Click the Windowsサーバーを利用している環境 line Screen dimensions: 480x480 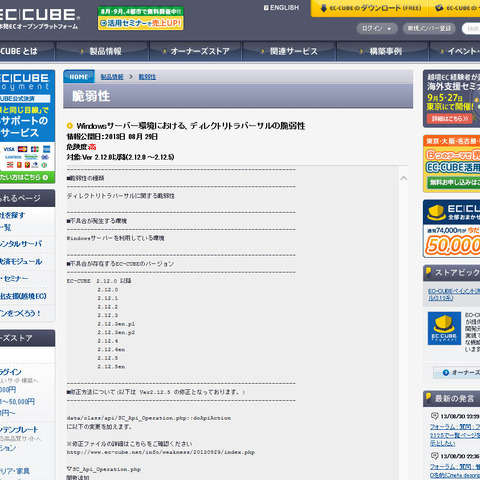click(115, 238)
